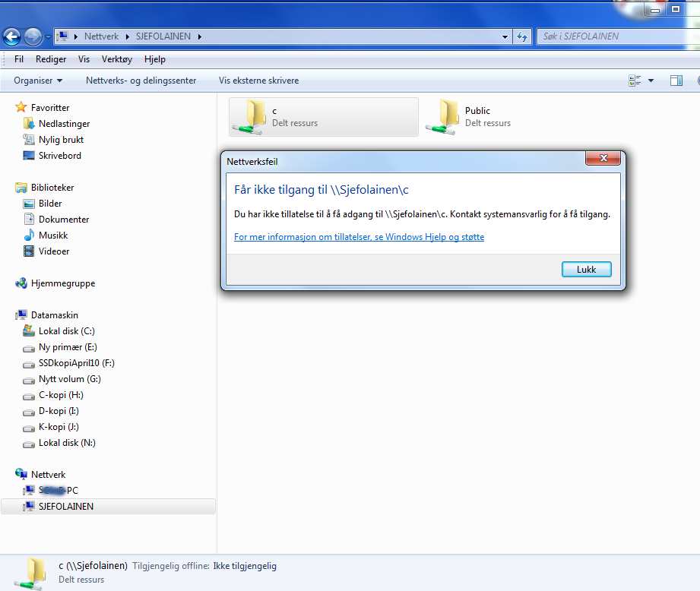This screenshot has width=700, height=591.
Task: Open the recent pages dropdown arrow
Action: pos(48,37)
